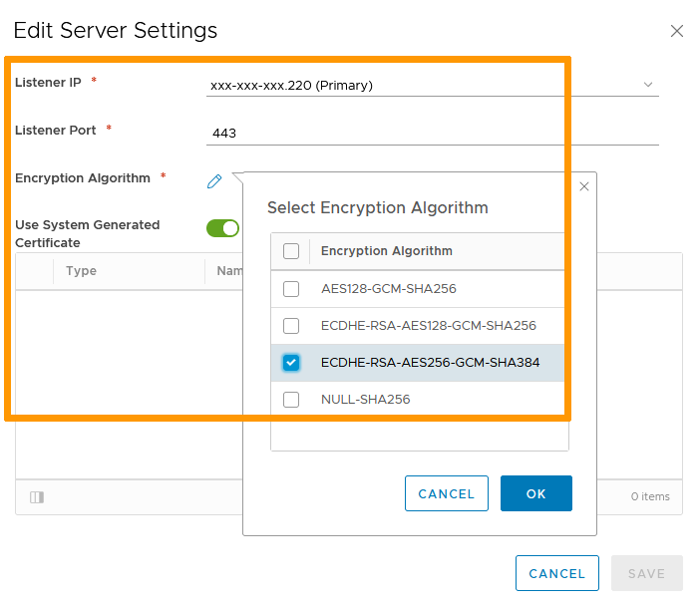The image size is (700, 607).
Task: Toggle Use System Generated Certificate switch
Action: click(222, 228)
